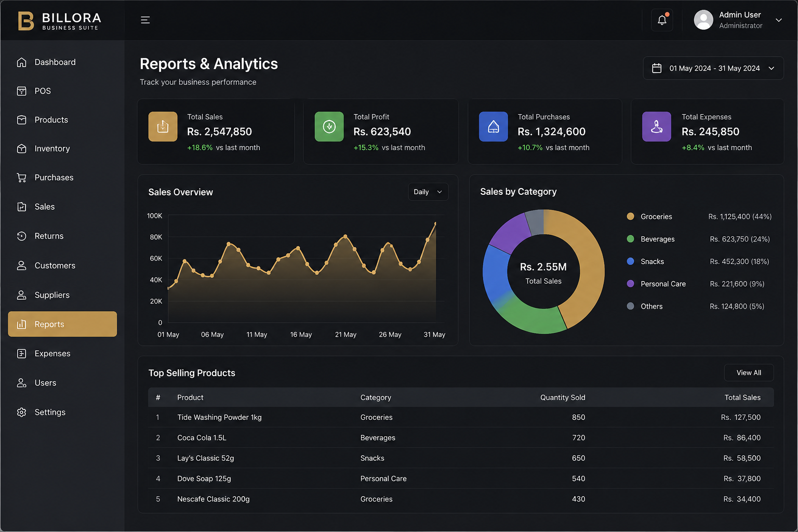Click the blue Total Purchases icon

pyautogui.click(x=494, y=127)
